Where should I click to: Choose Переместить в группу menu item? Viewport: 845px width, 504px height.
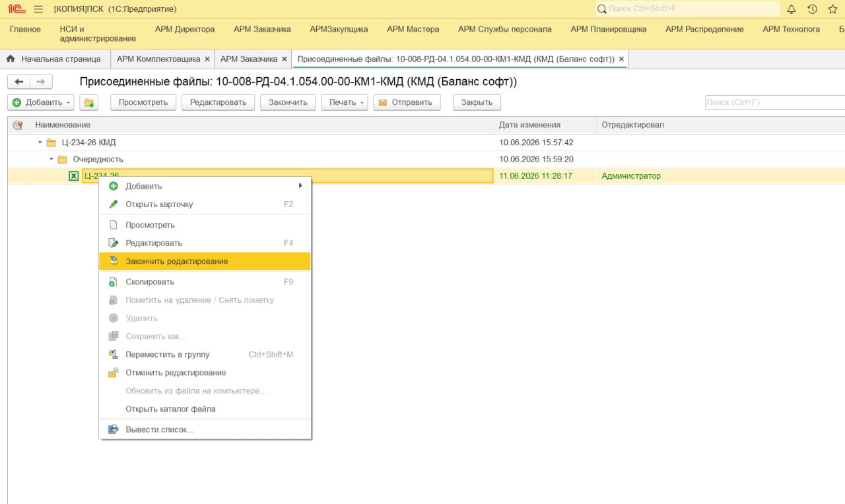tap(205, 354)
